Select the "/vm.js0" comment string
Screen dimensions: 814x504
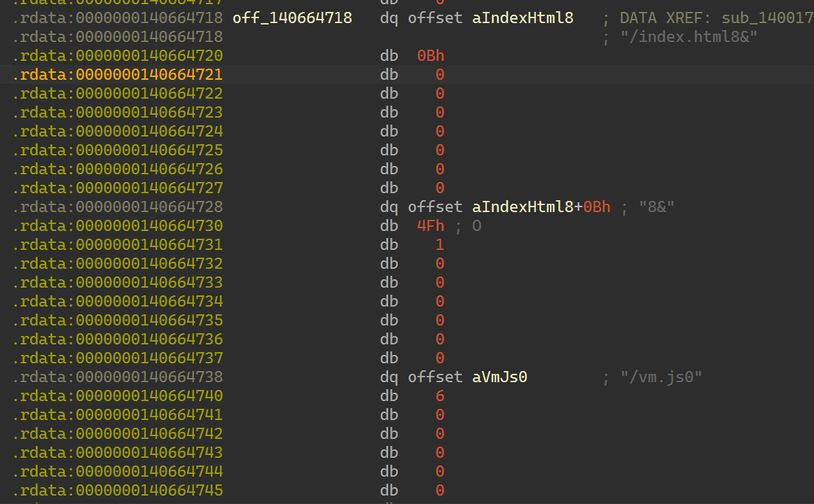(x=661, y=377)
